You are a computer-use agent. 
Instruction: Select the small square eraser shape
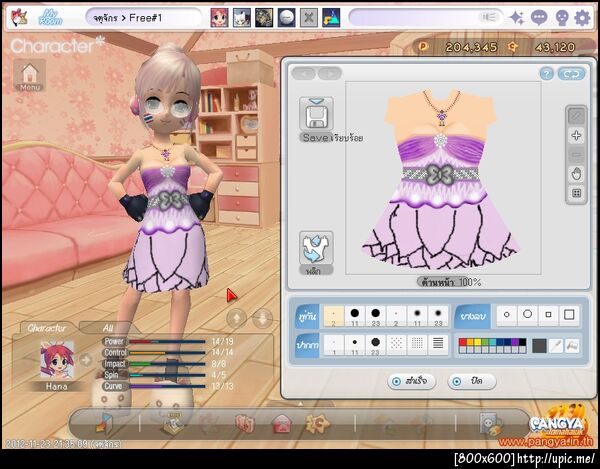(x=548, y=315)
